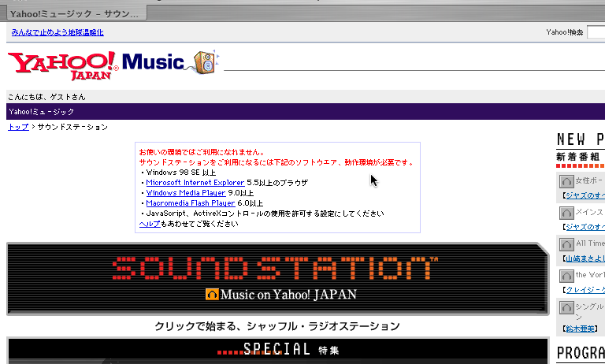Click the メインス program title
This screenshot has width=605, height=364.
point(589,212)
